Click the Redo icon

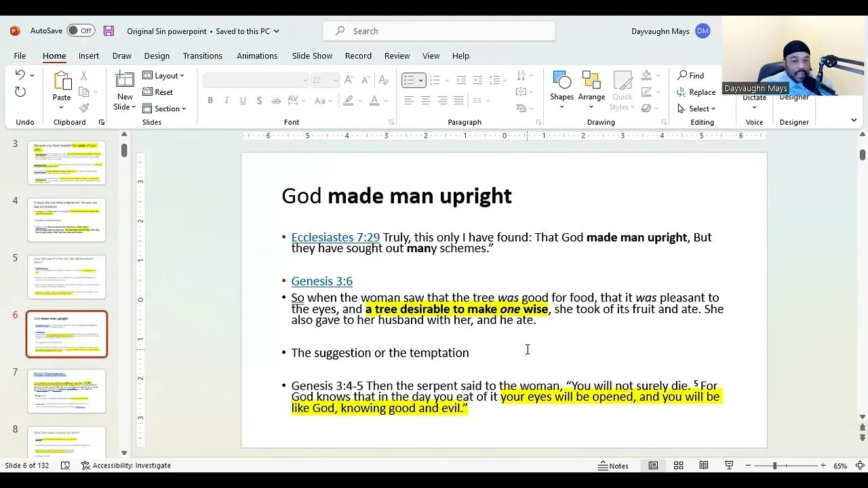click(20, 92)
